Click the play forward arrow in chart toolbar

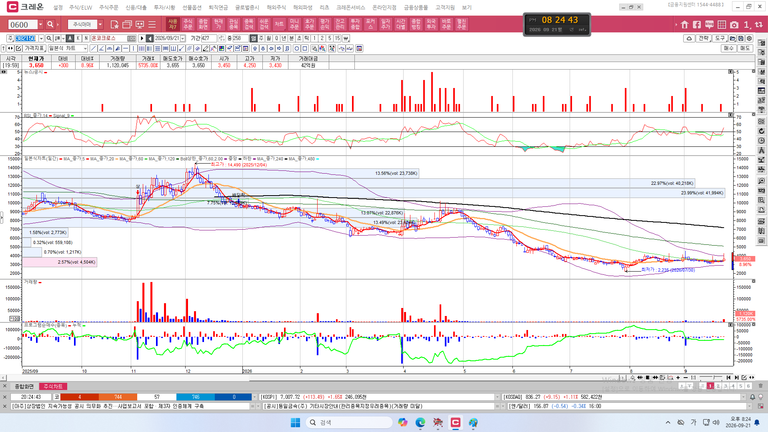(x=142, y=38)
